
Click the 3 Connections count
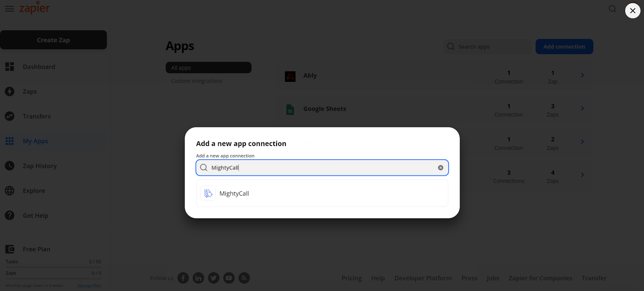[509, 177]
